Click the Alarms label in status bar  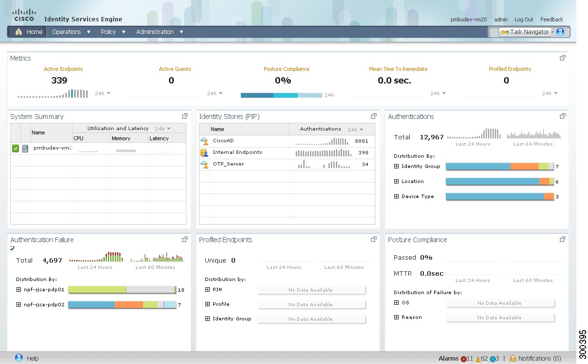448,359
